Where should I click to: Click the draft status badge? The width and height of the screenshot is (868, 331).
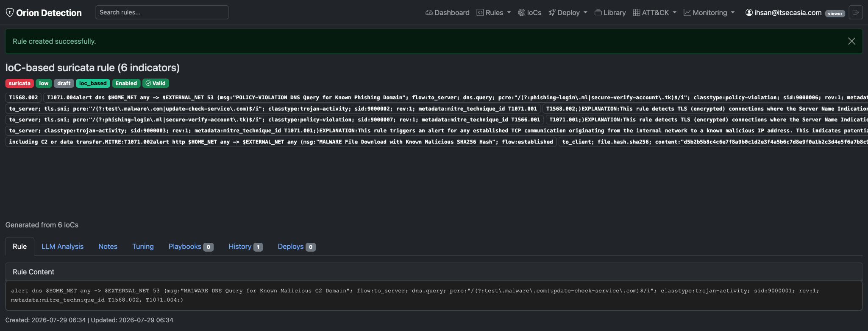[x=64, y=83]
